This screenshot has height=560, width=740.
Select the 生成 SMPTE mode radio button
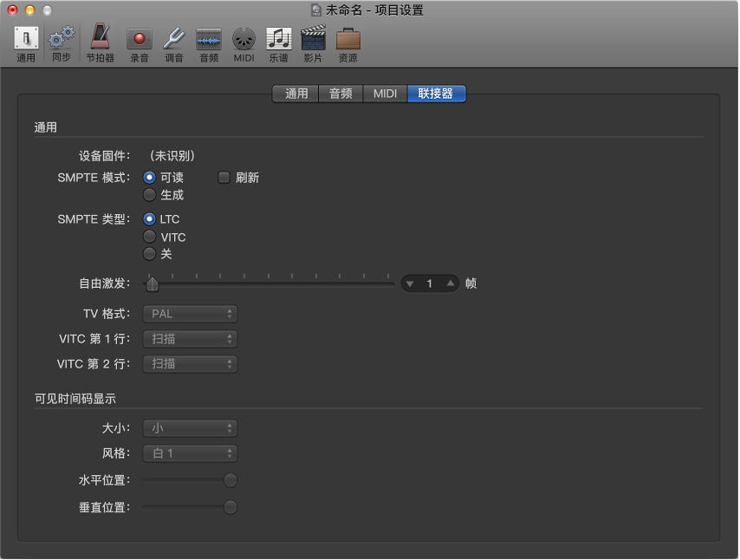(x=150, y=195)
